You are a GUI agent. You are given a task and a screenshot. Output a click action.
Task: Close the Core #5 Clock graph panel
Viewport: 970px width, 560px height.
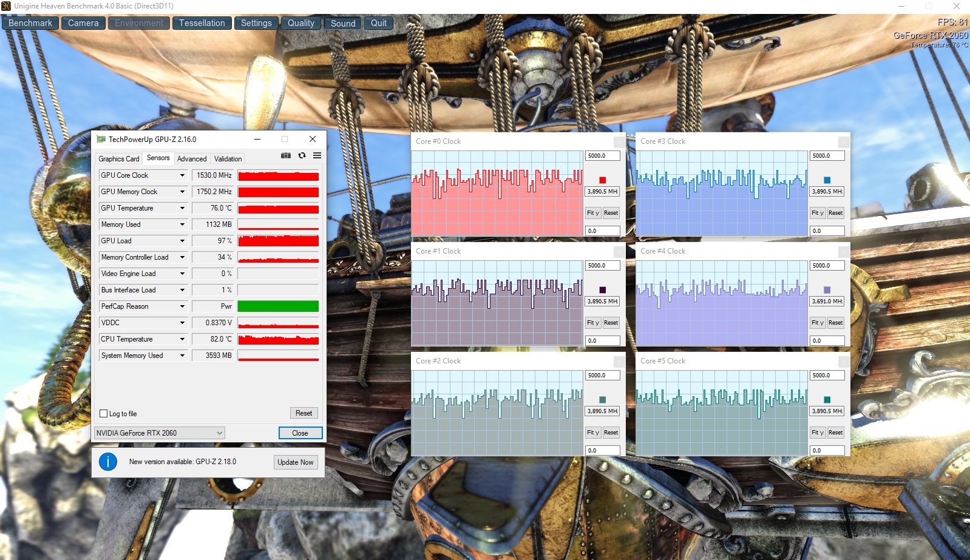coord(844,362)
